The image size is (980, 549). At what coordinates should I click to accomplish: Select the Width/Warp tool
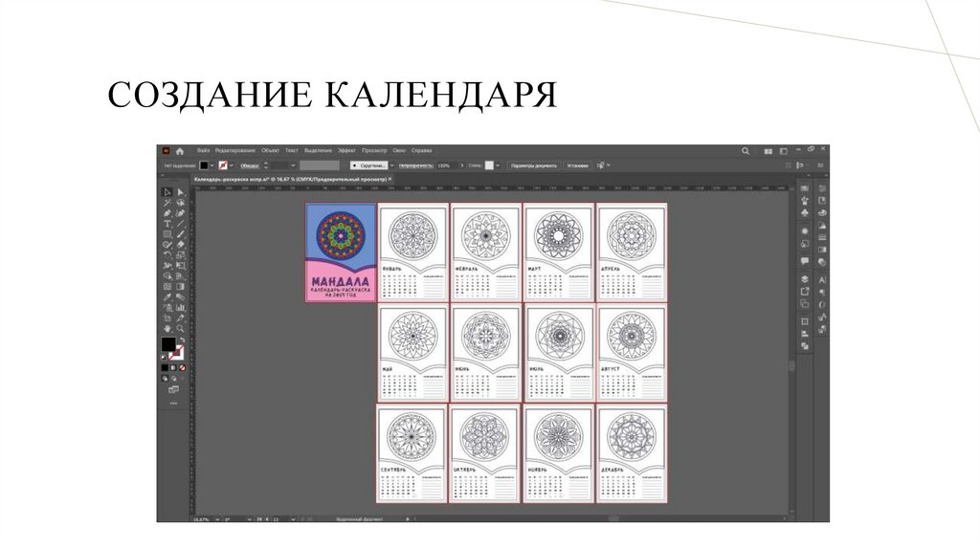167,266
